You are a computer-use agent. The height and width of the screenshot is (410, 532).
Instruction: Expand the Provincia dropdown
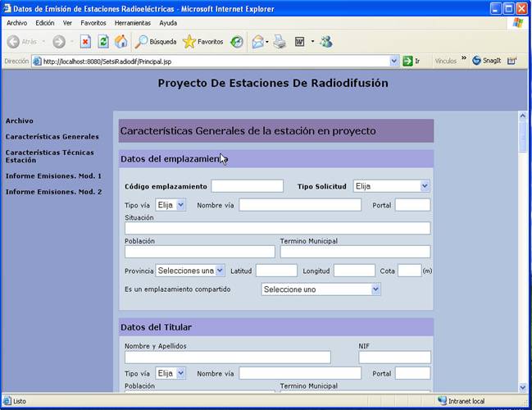189,271
